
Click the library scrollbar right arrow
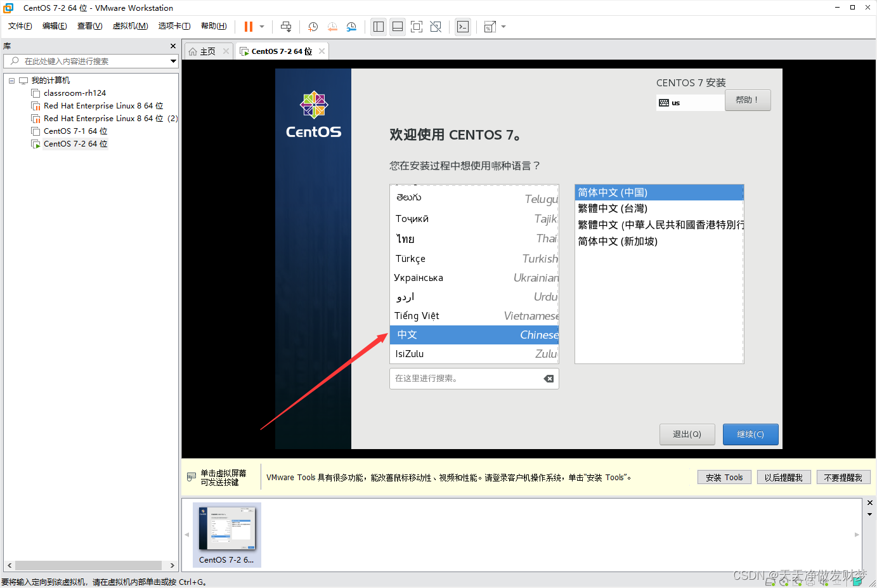(172, 565)
